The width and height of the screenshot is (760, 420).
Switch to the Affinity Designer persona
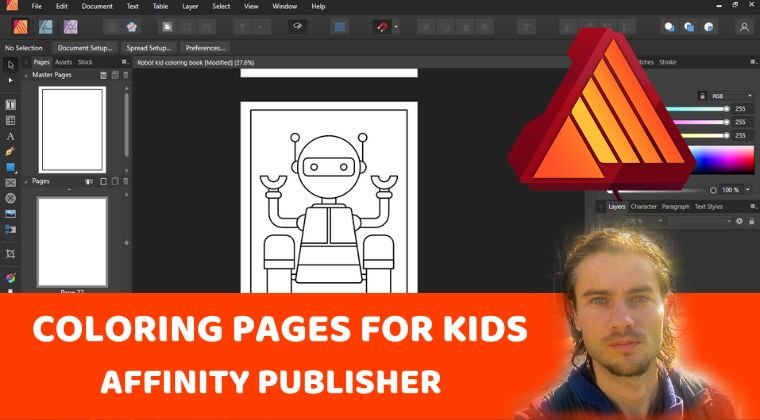pos(45,26)
